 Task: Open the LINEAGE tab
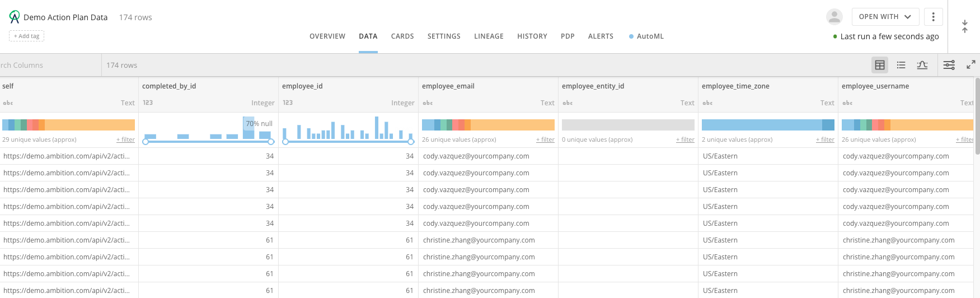tap(489, 36)
